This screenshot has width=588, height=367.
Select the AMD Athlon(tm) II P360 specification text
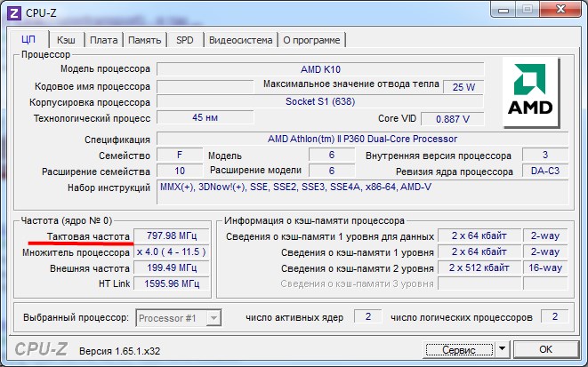[x=362, y=139]
